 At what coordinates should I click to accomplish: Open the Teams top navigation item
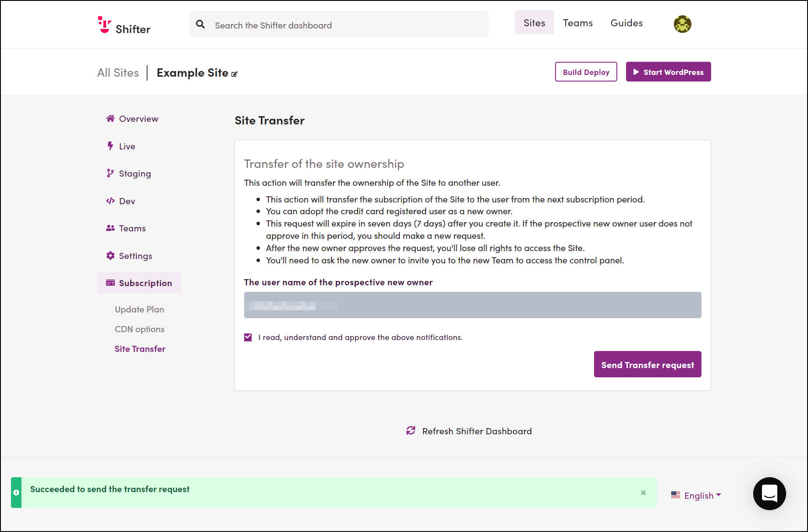click(578, 23)
